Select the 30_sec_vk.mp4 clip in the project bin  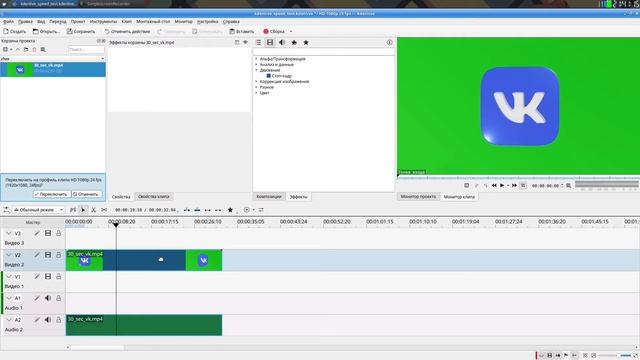(x=53, y=69)
